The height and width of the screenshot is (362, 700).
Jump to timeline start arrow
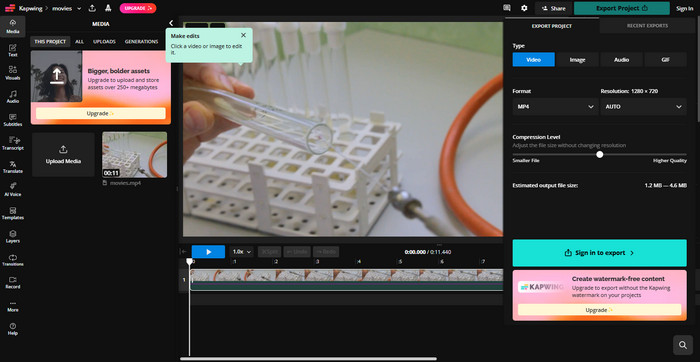click(183, 252)
